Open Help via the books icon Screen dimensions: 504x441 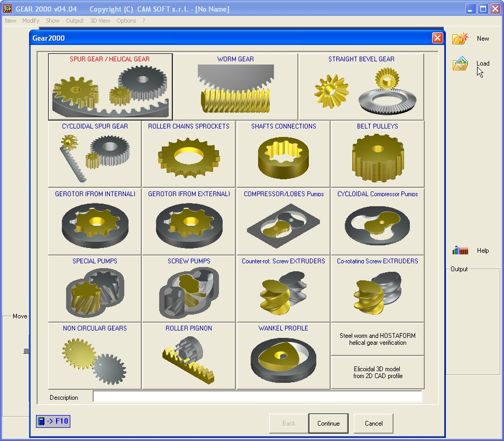460,251
